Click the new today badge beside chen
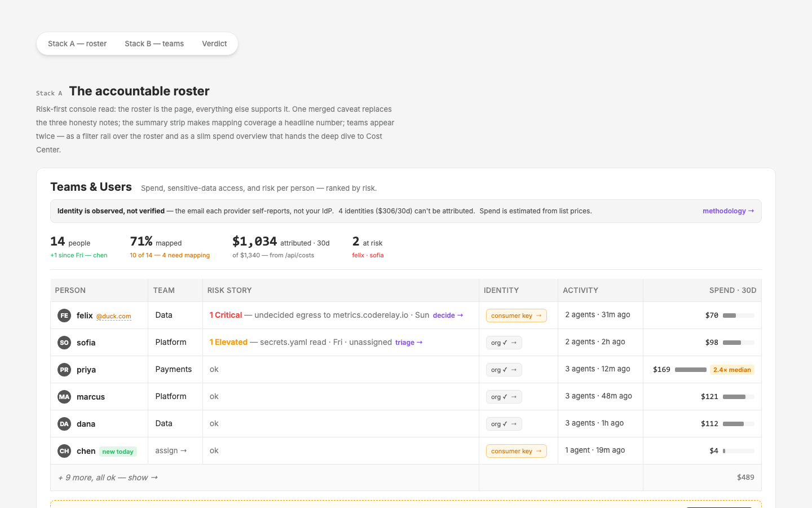The height and width of the screenshot is (508, 812). (x=118, y=452)
